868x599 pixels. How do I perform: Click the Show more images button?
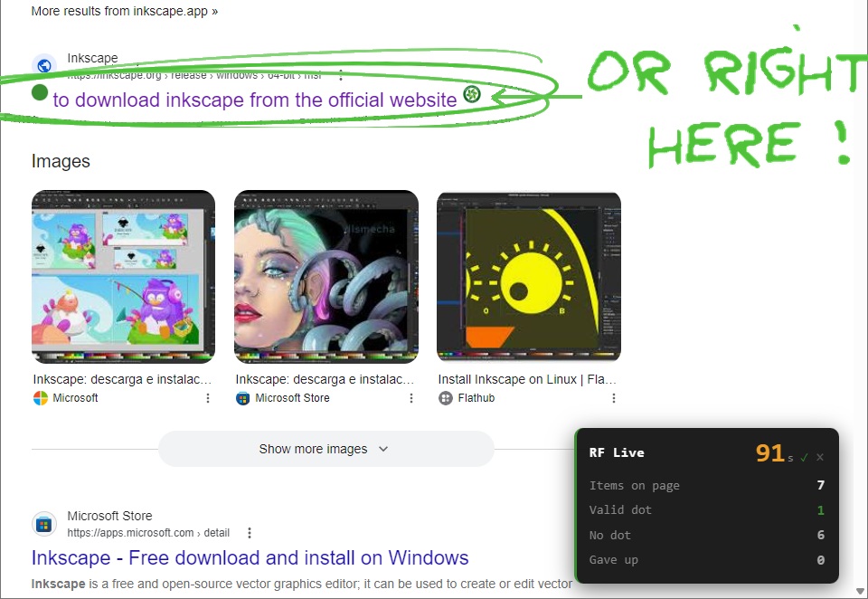[x=326, y=449]
